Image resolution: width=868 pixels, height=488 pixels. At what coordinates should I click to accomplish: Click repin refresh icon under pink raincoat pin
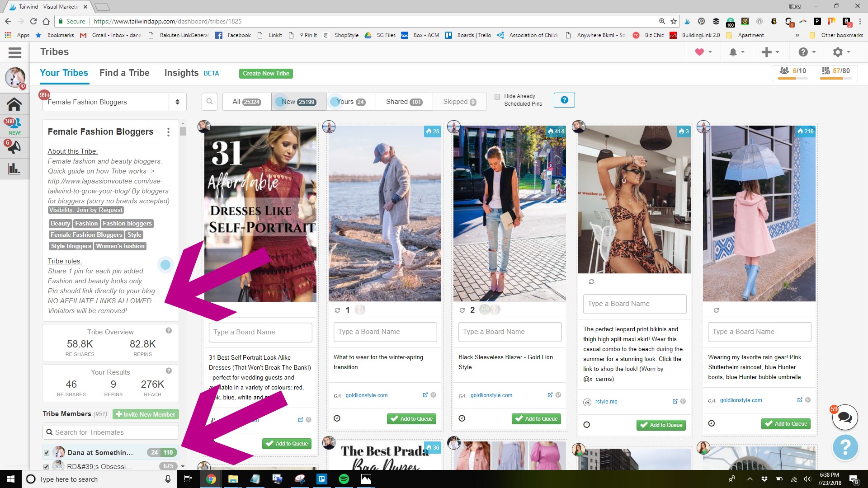(716, 310)
